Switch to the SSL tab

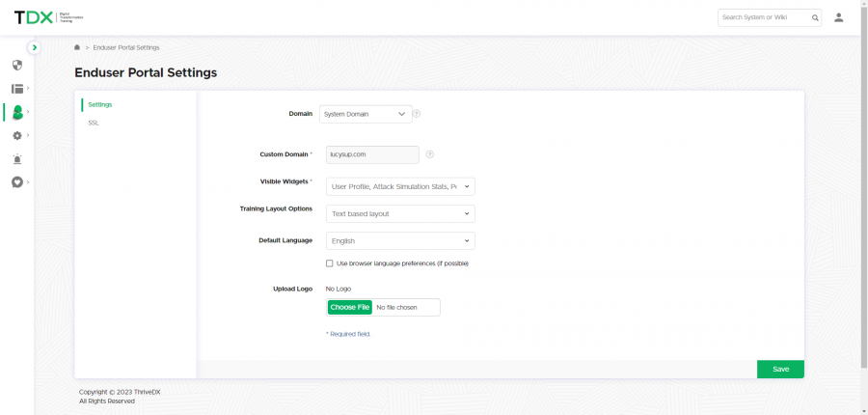[x=94, y=123]
